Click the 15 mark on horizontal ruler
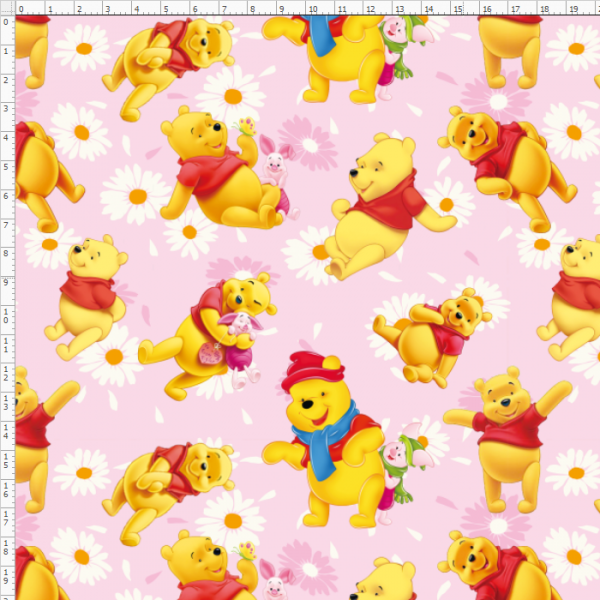600x600 pixels. point(458,9)
